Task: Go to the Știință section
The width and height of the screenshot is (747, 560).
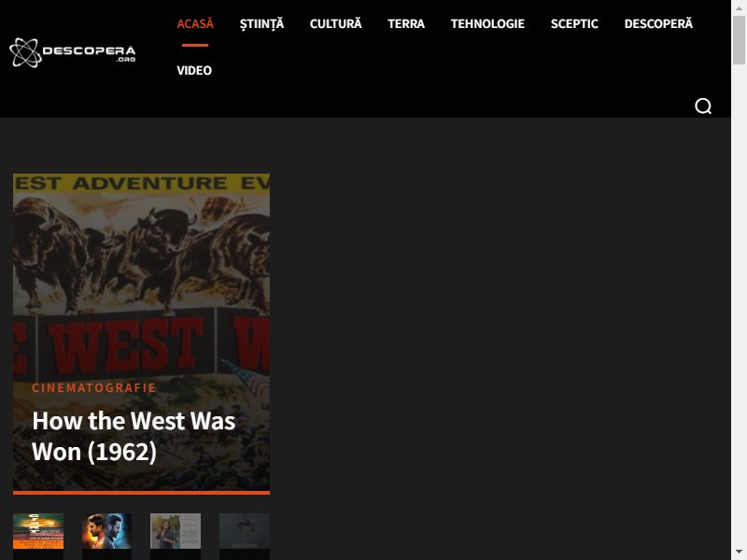Action: [x=261, y=24]
